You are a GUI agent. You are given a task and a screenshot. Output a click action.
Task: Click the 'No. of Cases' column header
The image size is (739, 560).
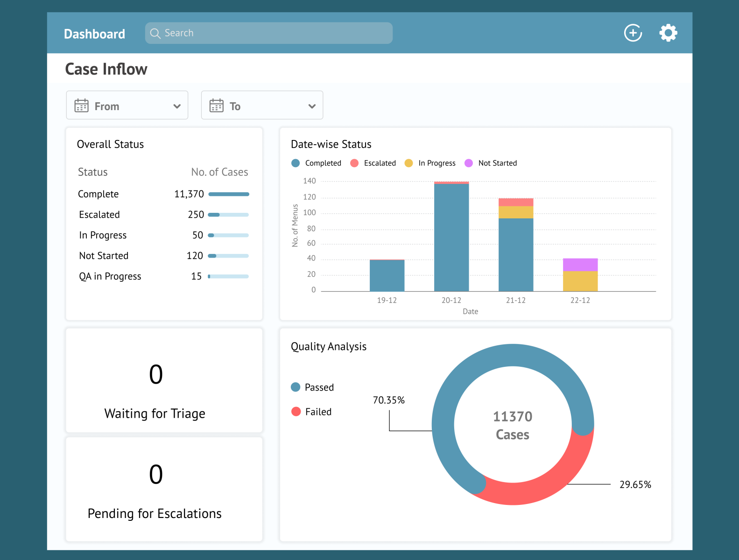(x=219, y=172)
